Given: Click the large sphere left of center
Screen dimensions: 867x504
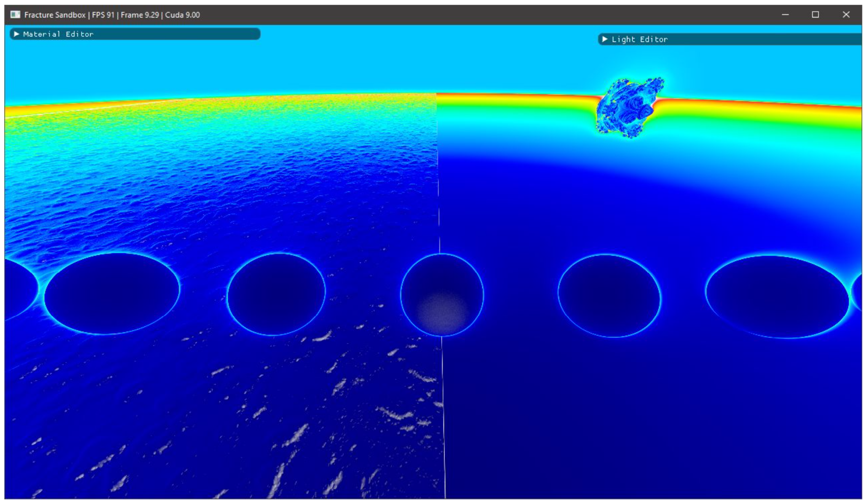Looking at the screenshot, I should tap(112, 294).
